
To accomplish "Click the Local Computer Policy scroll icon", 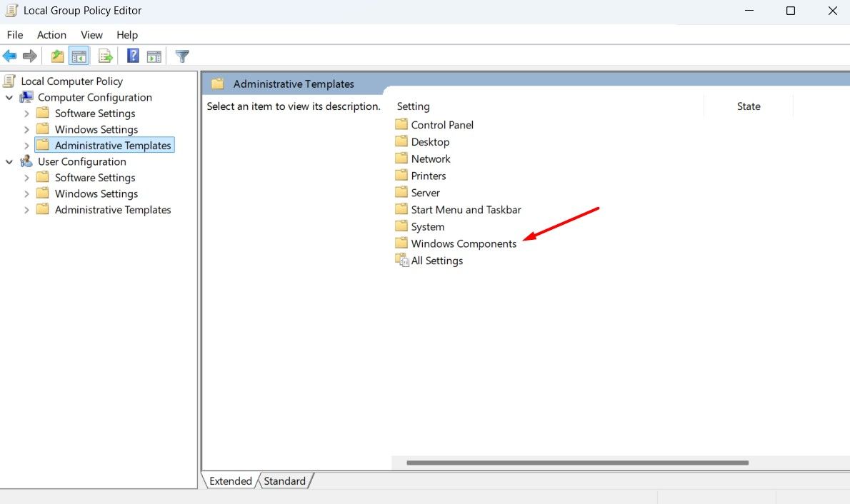I will pyautogui.click(x=9, y=81).
